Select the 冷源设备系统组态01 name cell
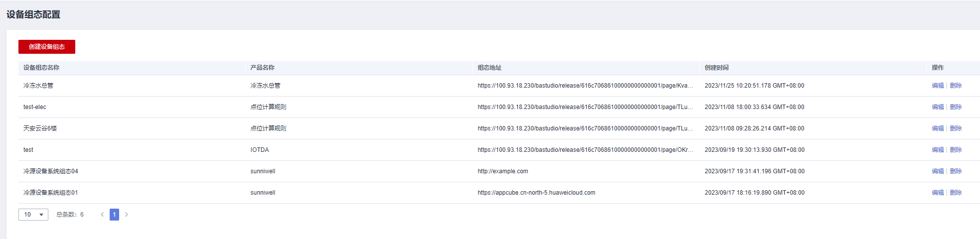The image size is (980, 239). pyautogui.click(x=51, y=193)
